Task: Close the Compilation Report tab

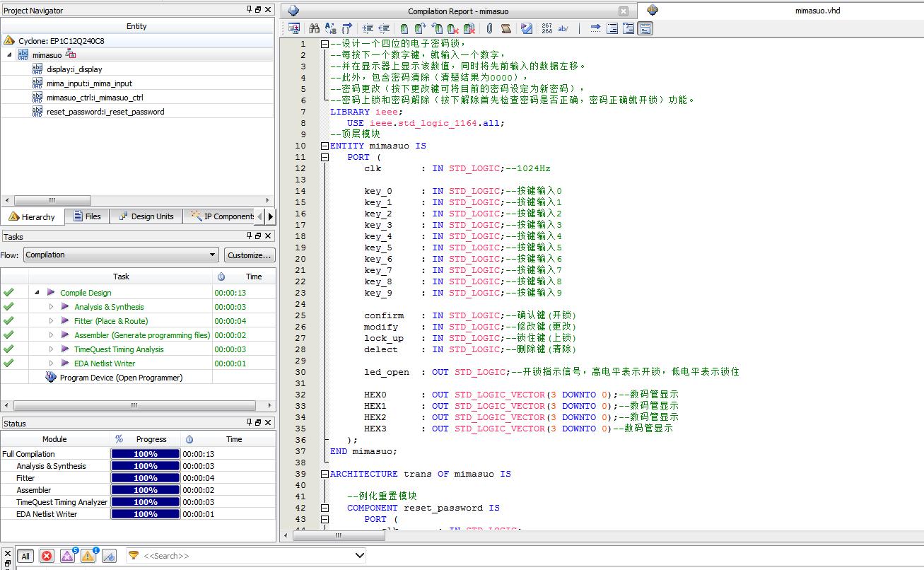Action: pos(623,11)
